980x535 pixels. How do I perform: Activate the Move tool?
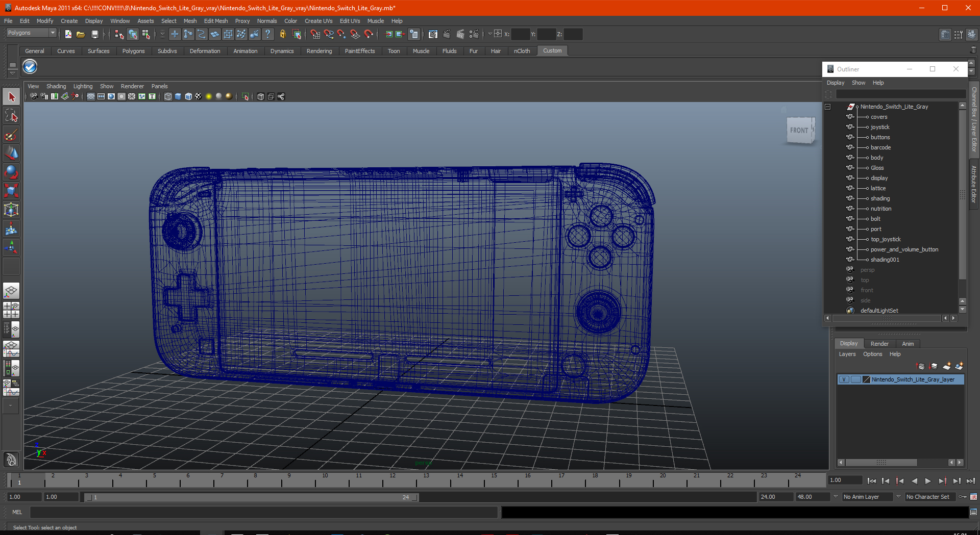coord(11,154)
